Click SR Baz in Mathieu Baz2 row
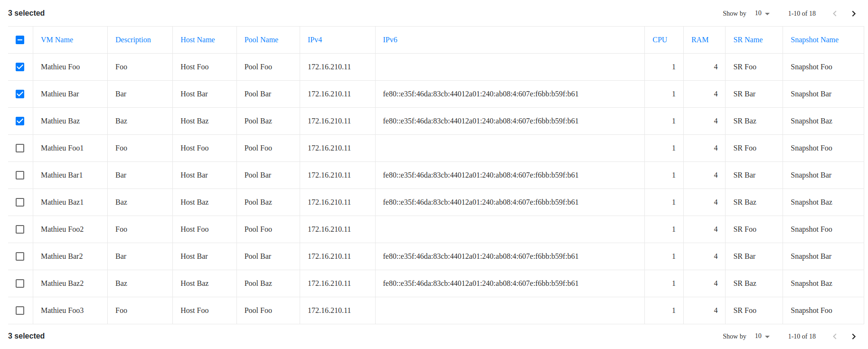This screenshot has width=868, height=349. 745,283
